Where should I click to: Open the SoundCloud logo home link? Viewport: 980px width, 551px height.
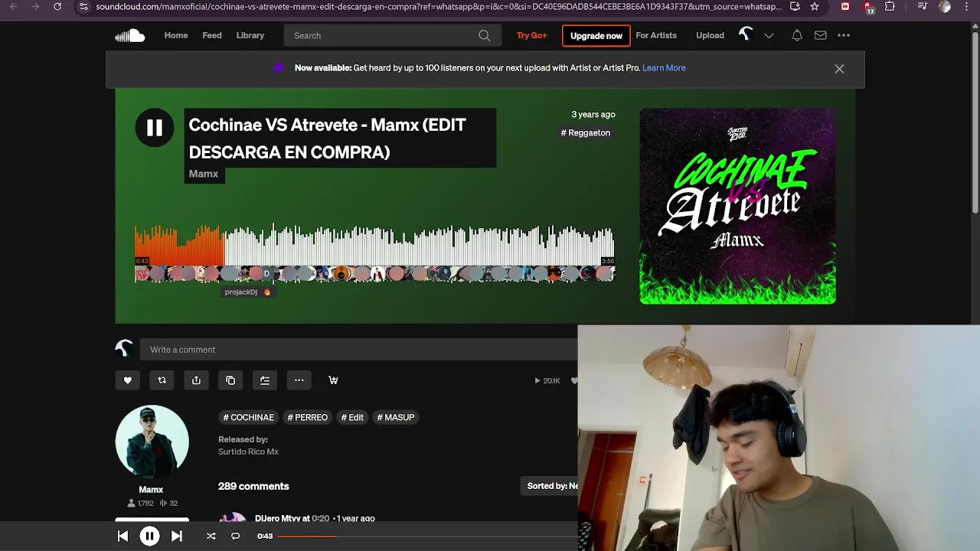point(129,35)
